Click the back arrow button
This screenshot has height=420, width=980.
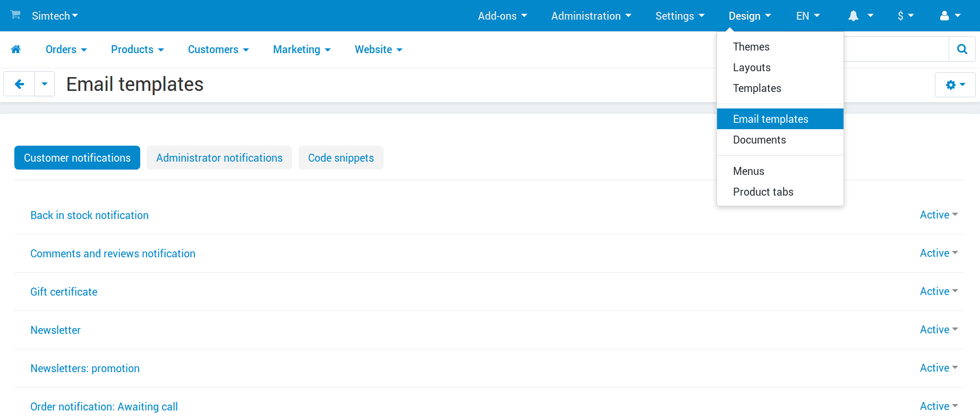coord(19,84)
